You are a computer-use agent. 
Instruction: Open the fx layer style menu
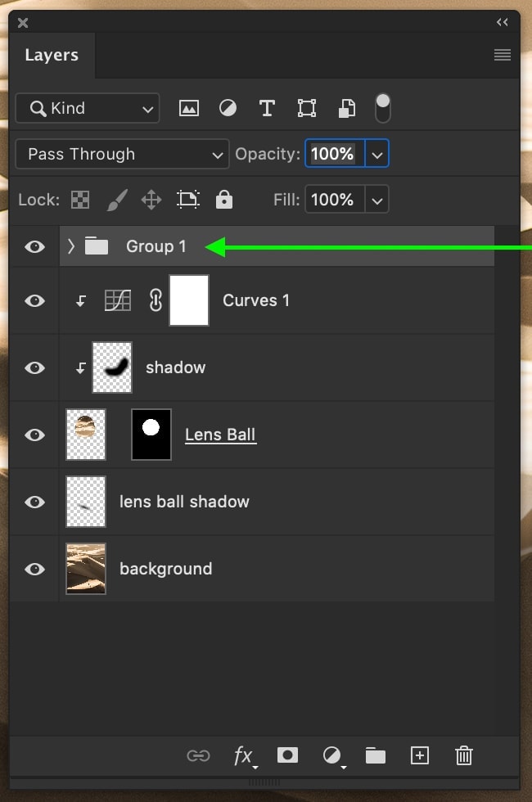coord(245,756)
